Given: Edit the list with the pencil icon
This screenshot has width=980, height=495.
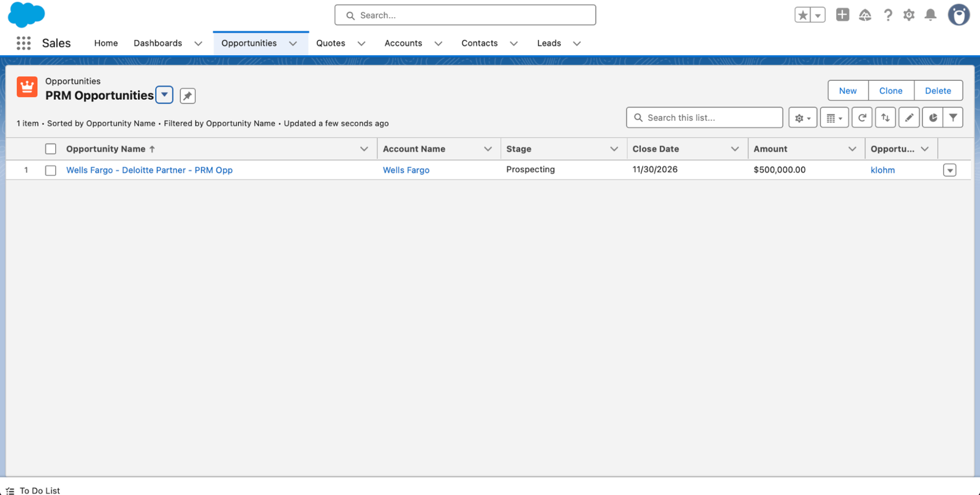Looking at the screenshot, I should [909, 118].
